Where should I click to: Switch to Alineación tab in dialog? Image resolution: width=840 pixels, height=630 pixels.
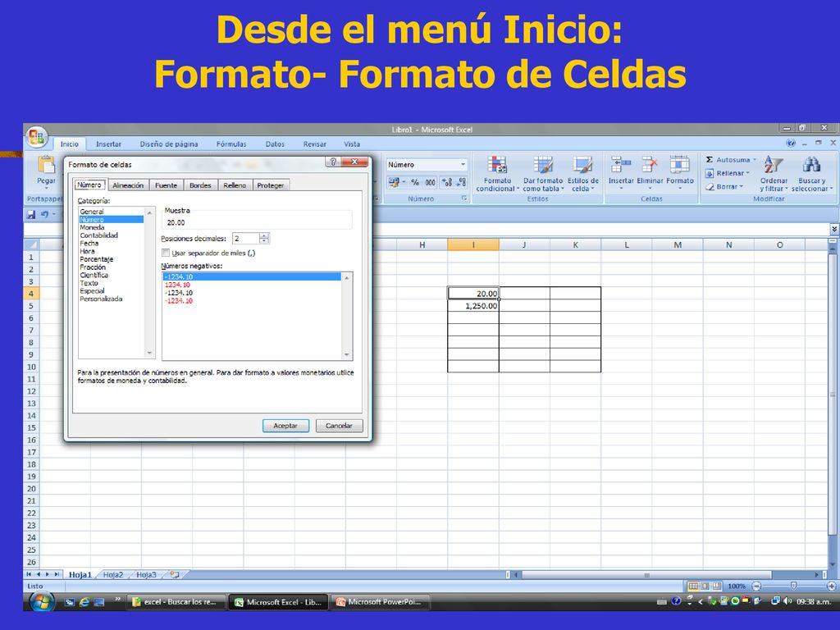tap(128, 185)
